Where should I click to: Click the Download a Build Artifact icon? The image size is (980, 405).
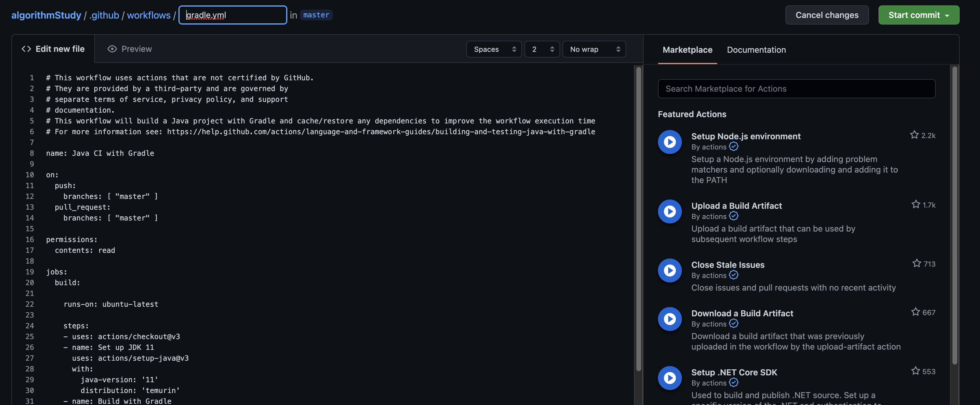[670, 319]
